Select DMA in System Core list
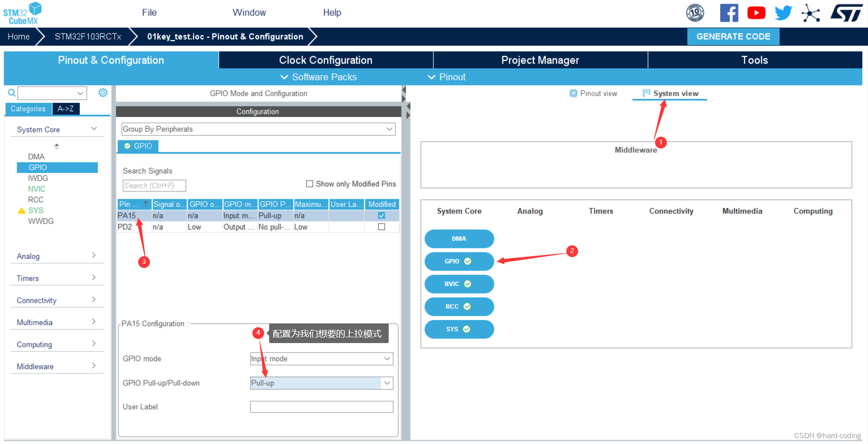This screenshot has height=444, width=868. 36,157
